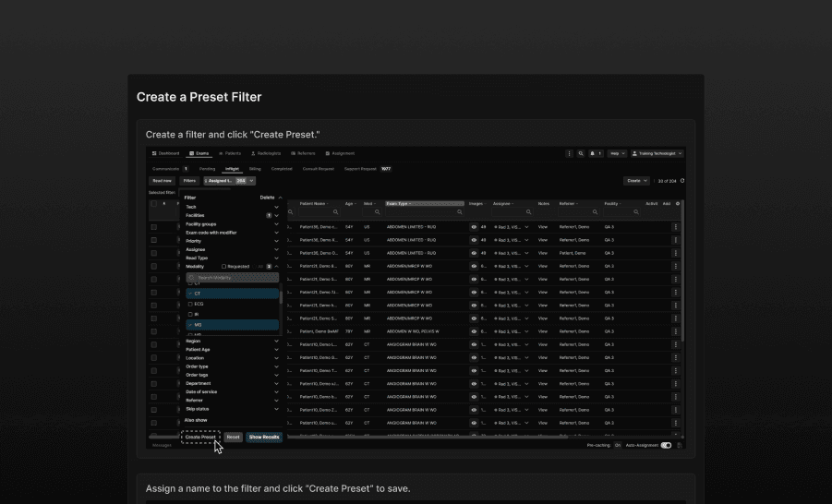Click the Radiologists person icon
This screenshot has height=504, width=832.
pos(253,153)
